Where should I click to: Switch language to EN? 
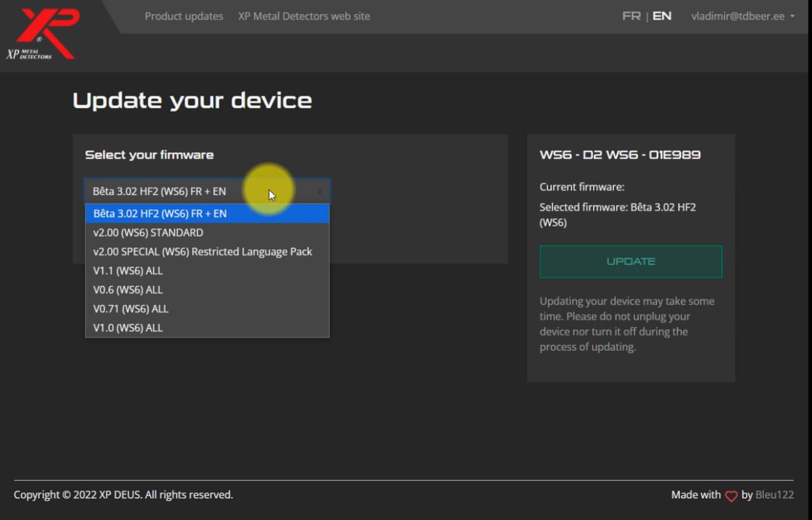pyautogui.click(x=662, y=16)
